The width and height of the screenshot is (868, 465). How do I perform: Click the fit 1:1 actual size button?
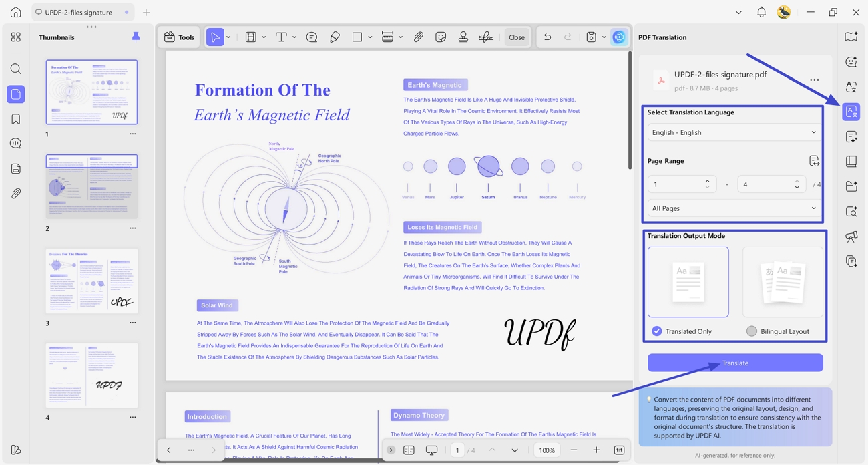619,450
